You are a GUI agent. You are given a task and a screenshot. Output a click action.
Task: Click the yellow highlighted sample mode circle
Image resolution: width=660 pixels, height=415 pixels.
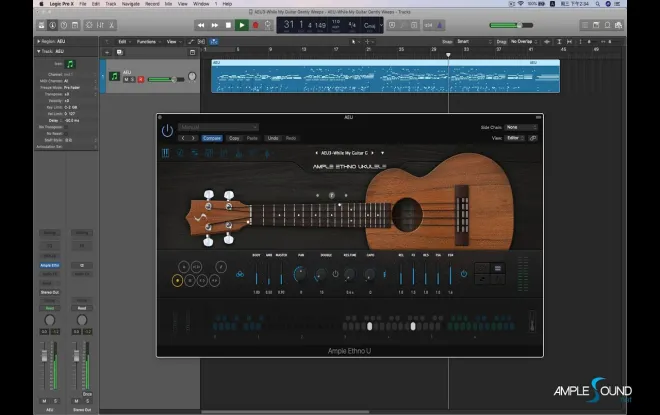tap(177, 280)
